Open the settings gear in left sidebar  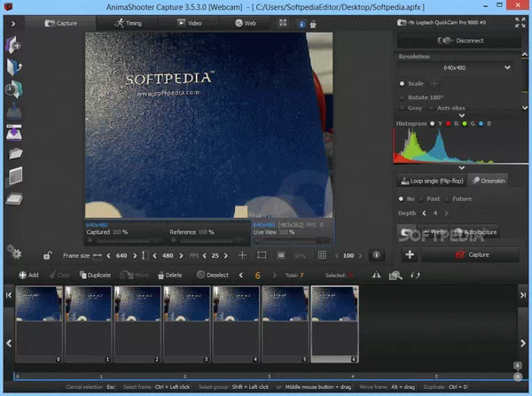tap(12, 251)
